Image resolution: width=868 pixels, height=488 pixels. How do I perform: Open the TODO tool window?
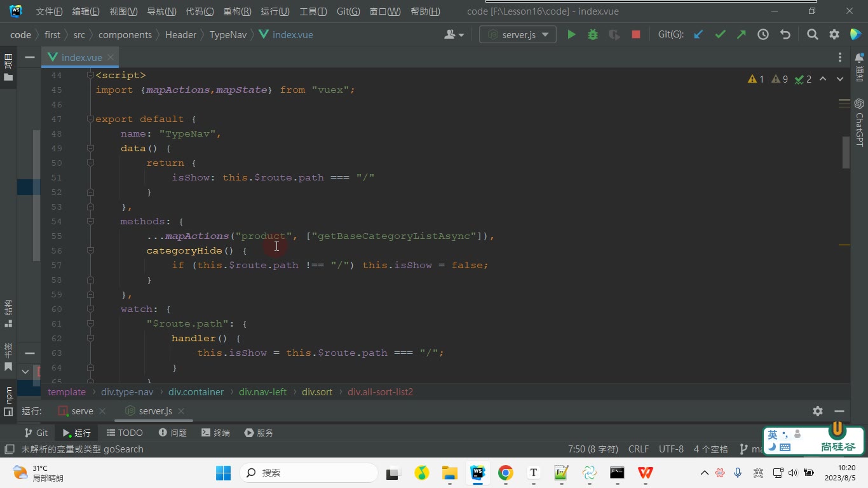tap(125, 433)
